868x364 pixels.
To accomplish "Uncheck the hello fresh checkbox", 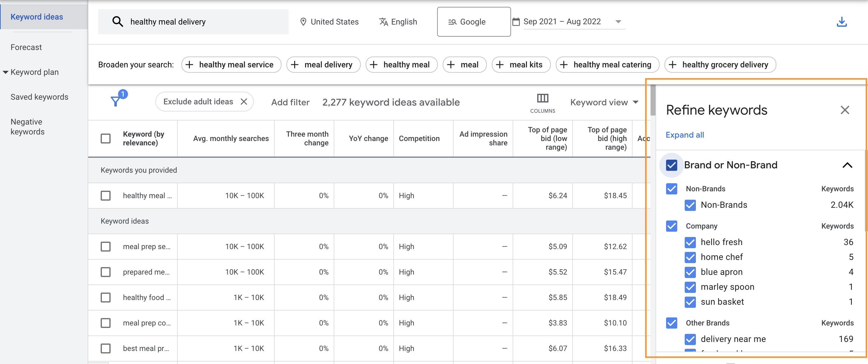I will coord(690,242).
